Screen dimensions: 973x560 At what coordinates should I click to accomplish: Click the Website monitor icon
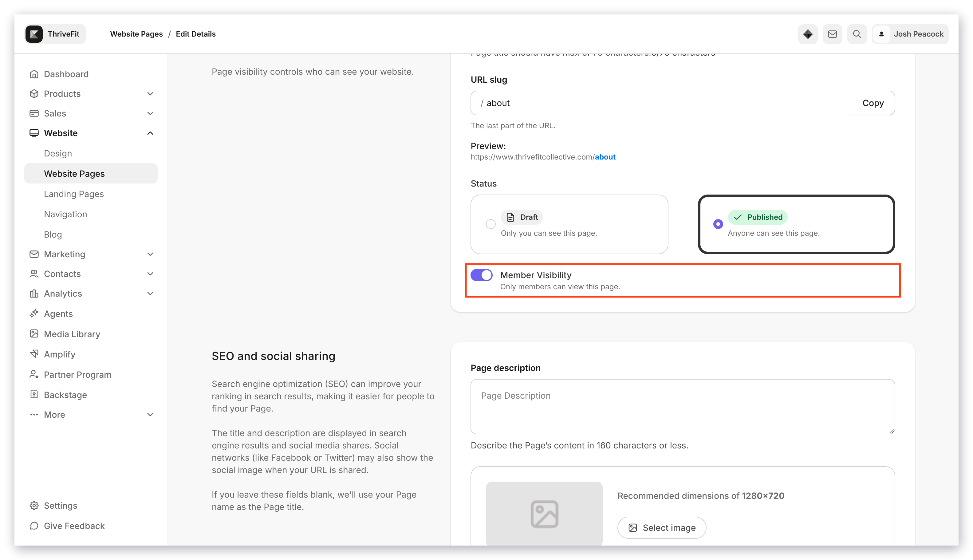pyautogui.click(x=34, y=133)
